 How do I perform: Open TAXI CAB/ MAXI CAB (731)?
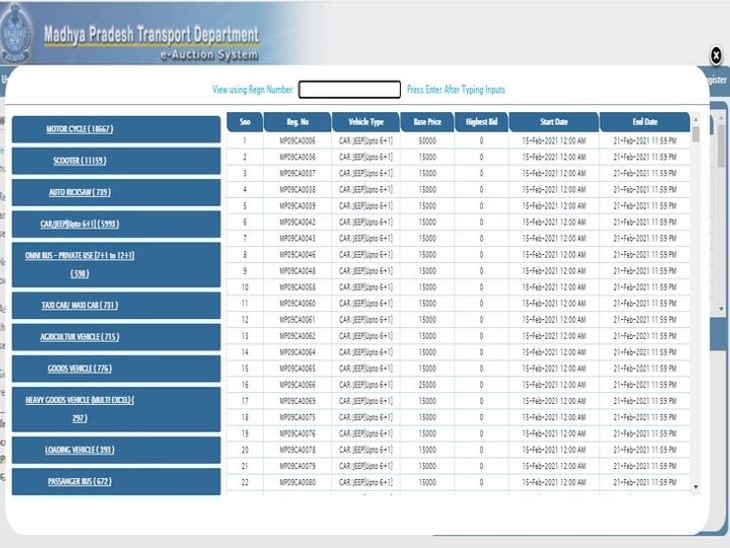[116, 305]
